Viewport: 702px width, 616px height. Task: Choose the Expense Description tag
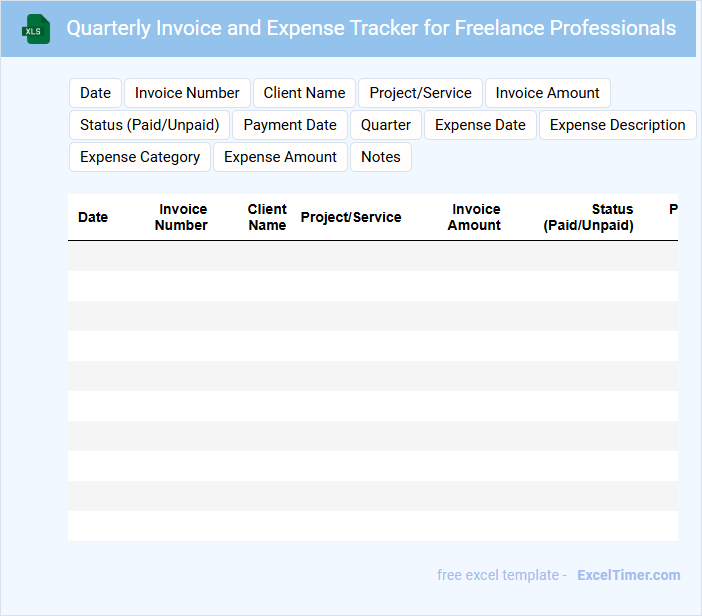617,125
